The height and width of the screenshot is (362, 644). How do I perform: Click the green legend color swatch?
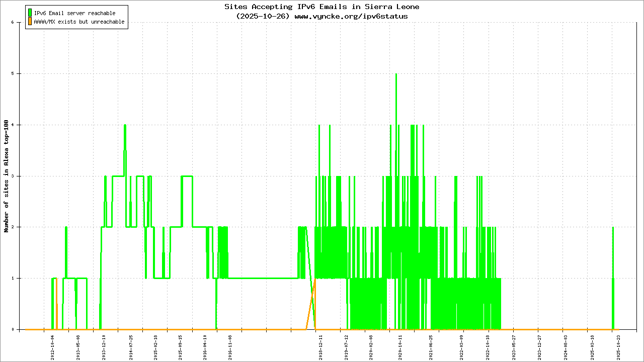[x=30, y=13]
